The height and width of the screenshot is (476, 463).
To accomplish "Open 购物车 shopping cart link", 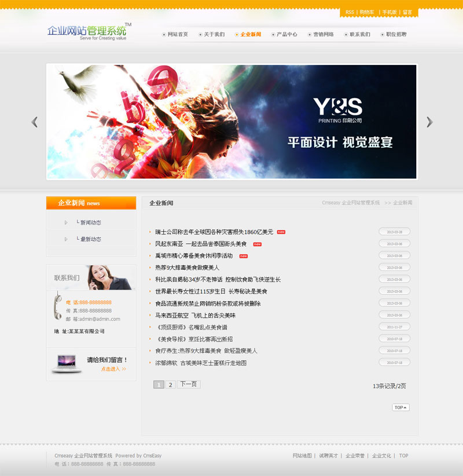I will point(367,12).
